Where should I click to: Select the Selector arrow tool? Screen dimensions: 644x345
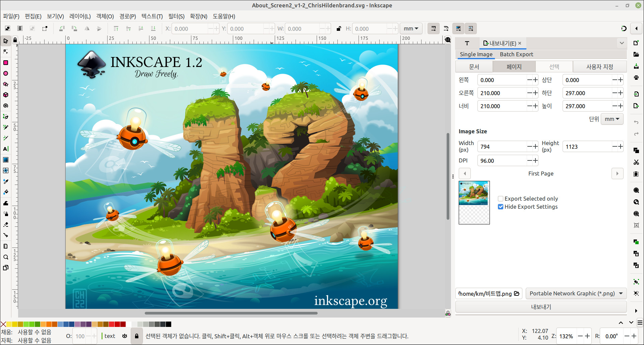pos(6,41)
